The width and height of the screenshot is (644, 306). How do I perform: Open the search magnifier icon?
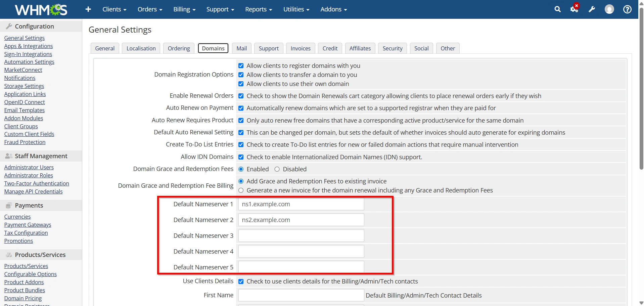point(557,9)
